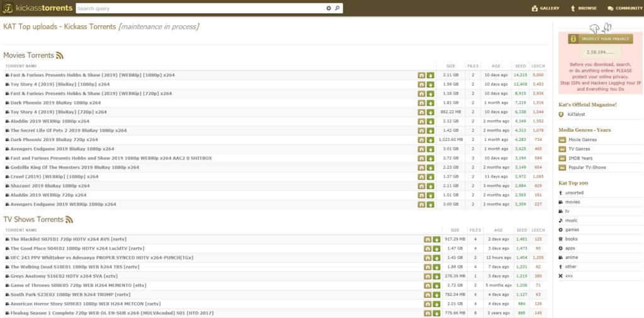644x318 pixels.
Task: Open the Community menu item
Action: 625,8
